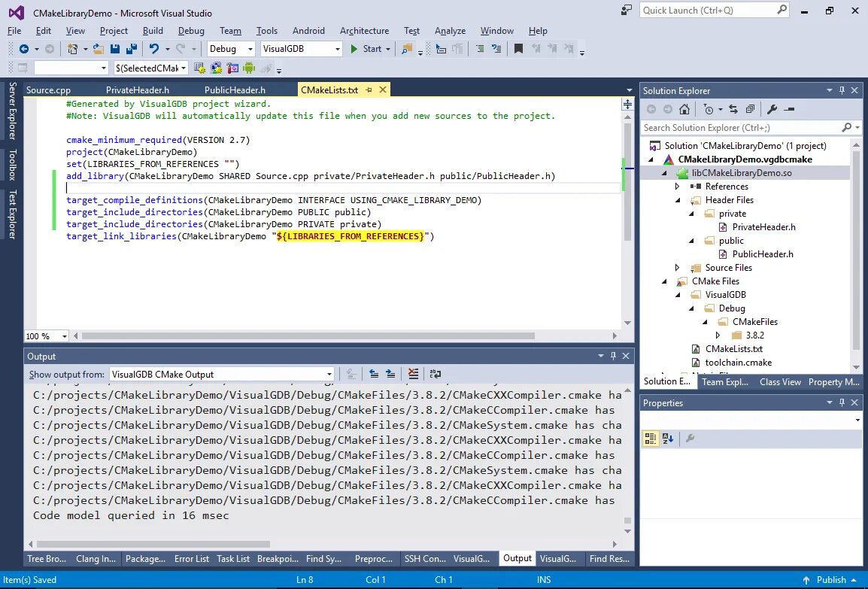The height and width of the screenshot is (589, 868).
Task: Open the Home view in Solution Explorer
Action: (x=685, y=109)
